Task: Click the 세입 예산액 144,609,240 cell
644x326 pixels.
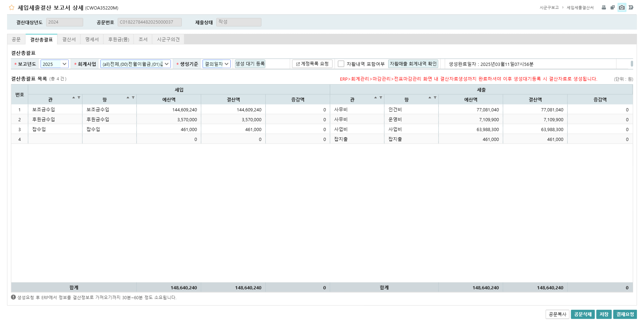Action: [169, 110]
